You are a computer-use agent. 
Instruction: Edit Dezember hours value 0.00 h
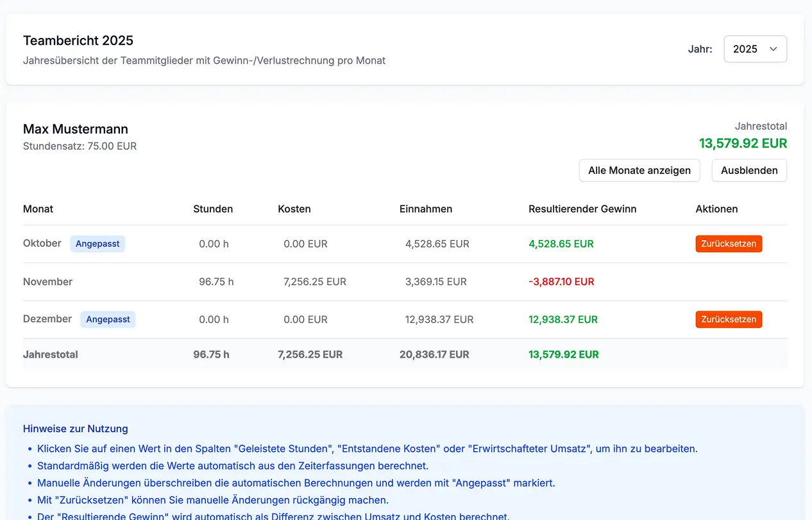click(x=214, y=320)
